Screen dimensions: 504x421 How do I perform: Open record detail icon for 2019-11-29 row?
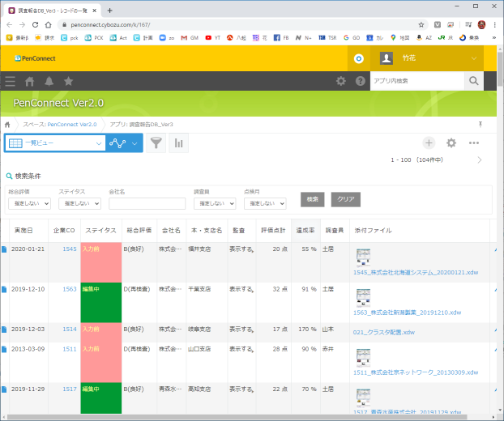click(4, 389)
